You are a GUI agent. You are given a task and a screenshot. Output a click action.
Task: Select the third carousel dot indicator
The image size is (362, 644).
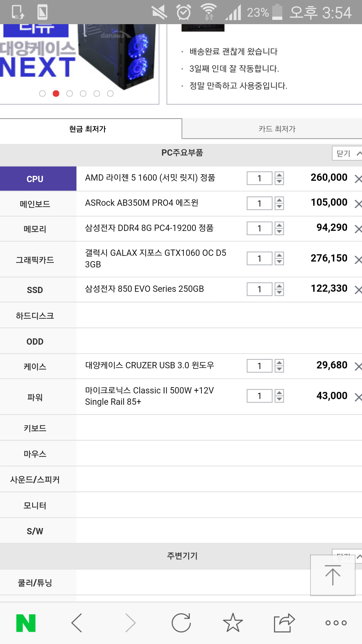tap(70, 94)
